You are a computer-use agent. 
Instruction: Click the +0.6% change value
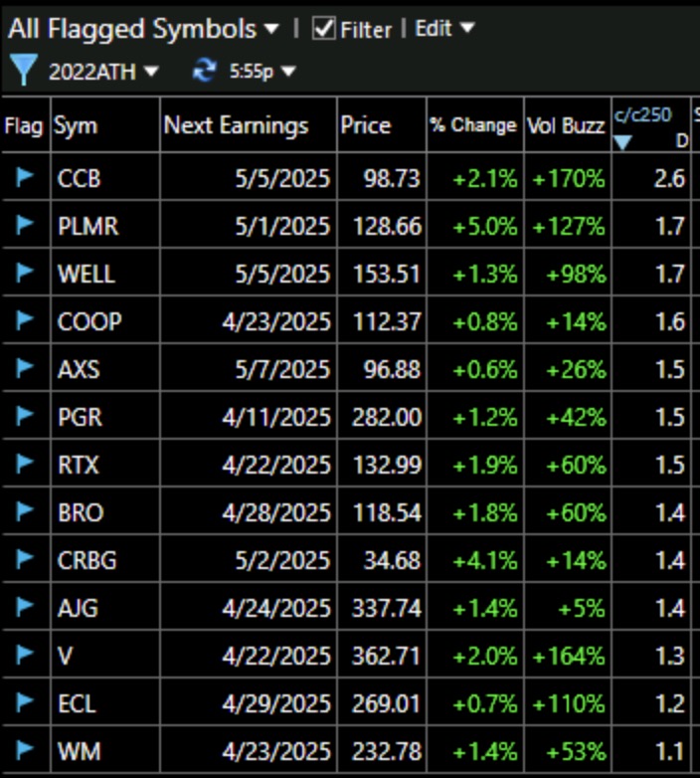(x=485, y=369)
